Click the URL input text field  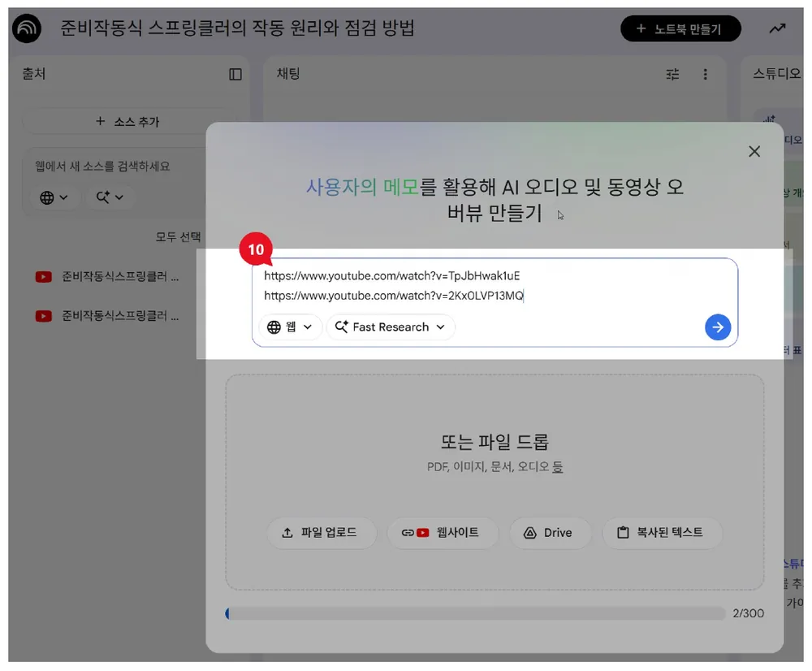495,285
